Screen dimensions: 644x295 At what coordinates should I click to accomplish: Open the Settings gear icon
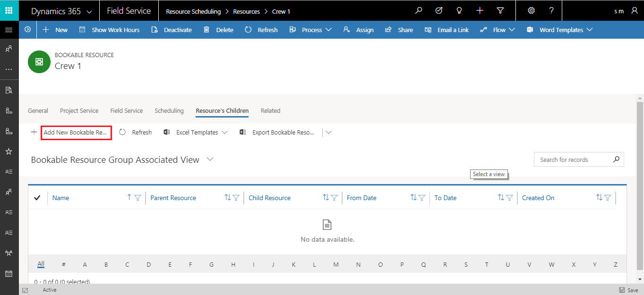(531, 11)
